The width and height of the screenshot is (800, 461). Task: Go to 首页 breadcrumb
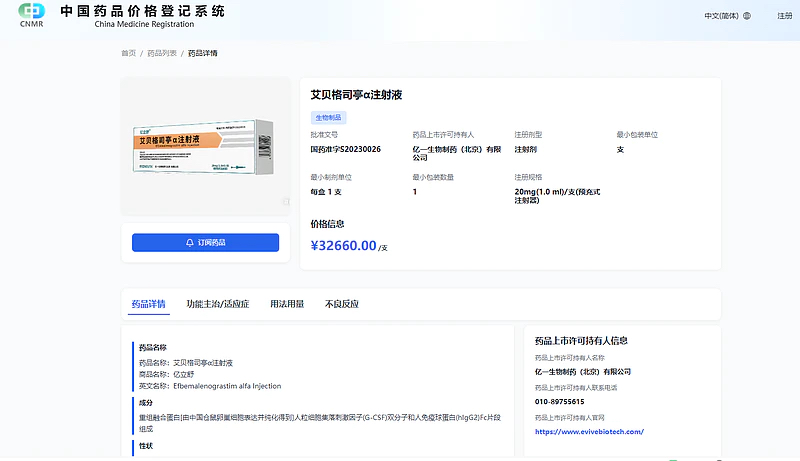coord(129,53)
